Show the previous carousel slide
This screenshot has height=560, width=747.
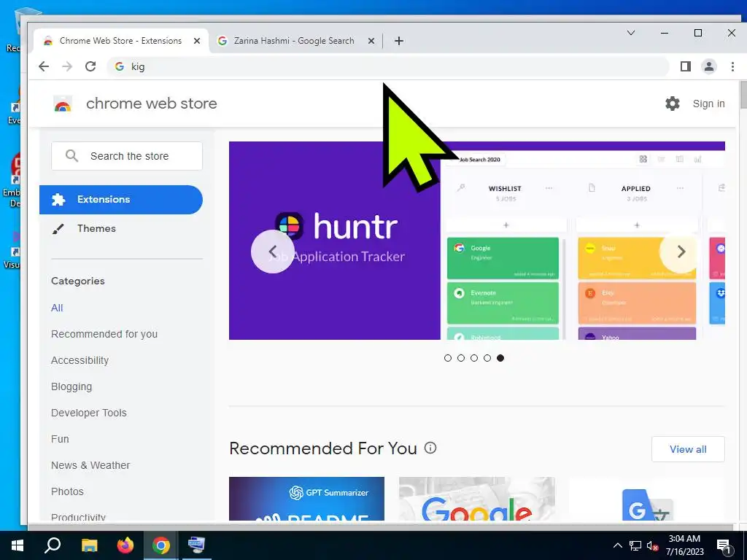coord(273,252)
